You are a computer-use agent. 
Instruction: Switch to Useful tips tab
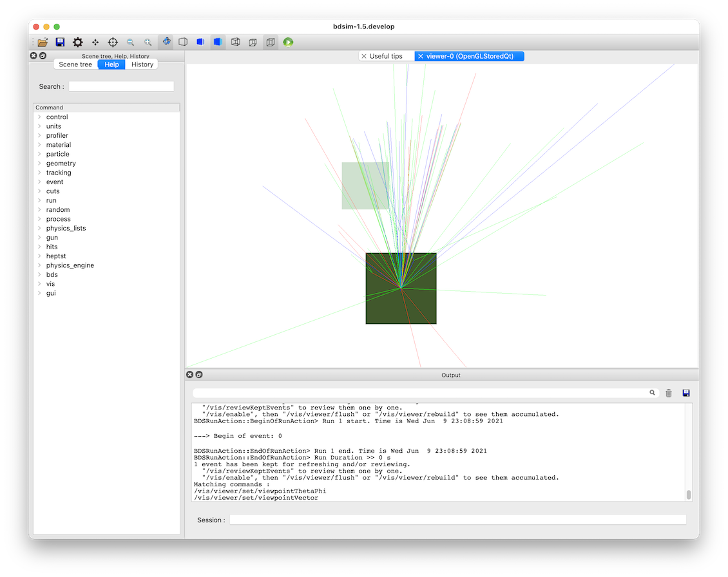coord(387,56)
